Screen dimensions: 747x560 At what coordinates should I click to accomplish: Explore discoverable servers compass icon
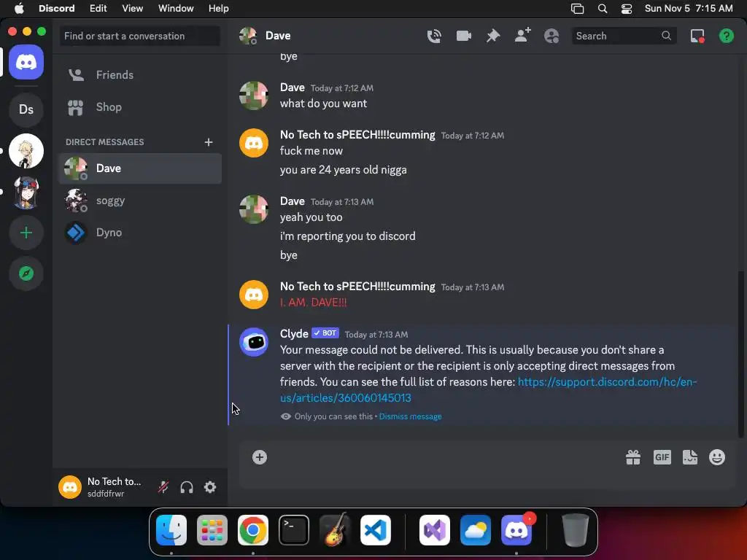point(26,273)
